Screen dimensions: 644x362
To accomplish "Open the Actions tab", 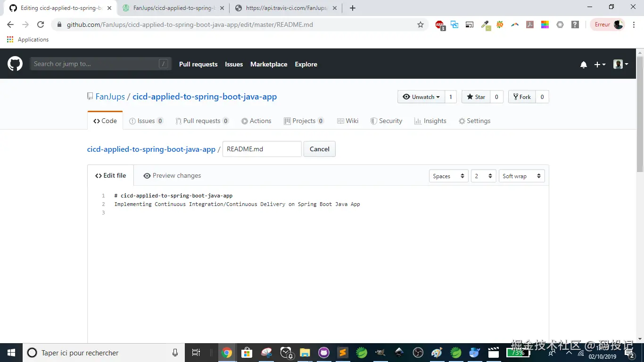I will click(256, 121).
